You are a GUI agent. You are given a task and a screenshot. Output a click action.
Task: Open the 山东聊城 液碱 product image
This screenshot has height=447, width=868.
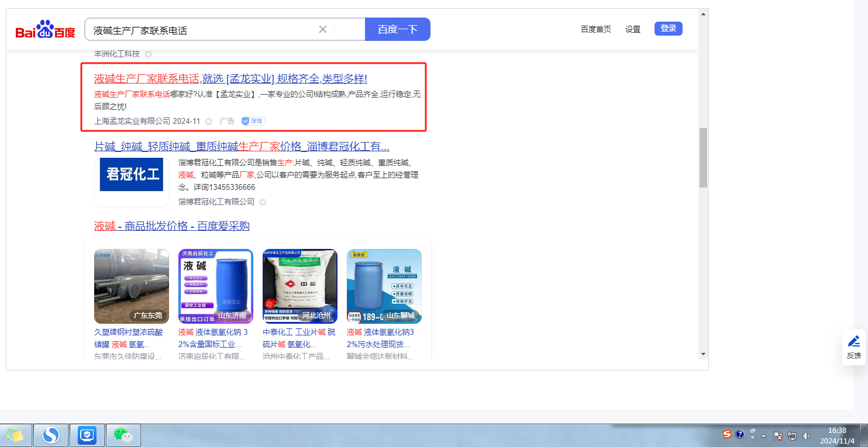pos(384,286)
